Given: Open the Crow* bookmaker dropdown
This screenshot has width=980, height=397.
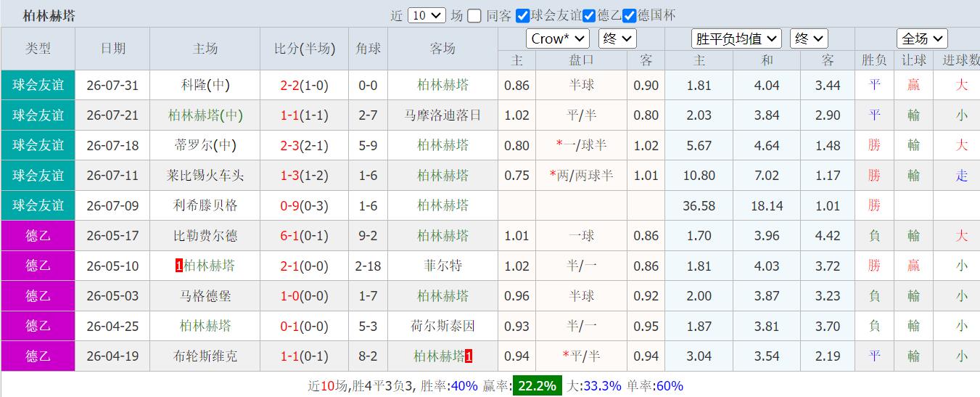Looking at the screenshot, I should click(558, 38).
